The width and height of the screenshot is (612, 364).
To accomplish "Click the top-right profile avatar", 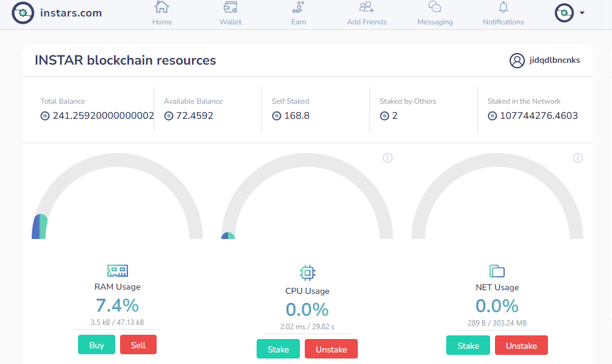I will tap(564, 13).
